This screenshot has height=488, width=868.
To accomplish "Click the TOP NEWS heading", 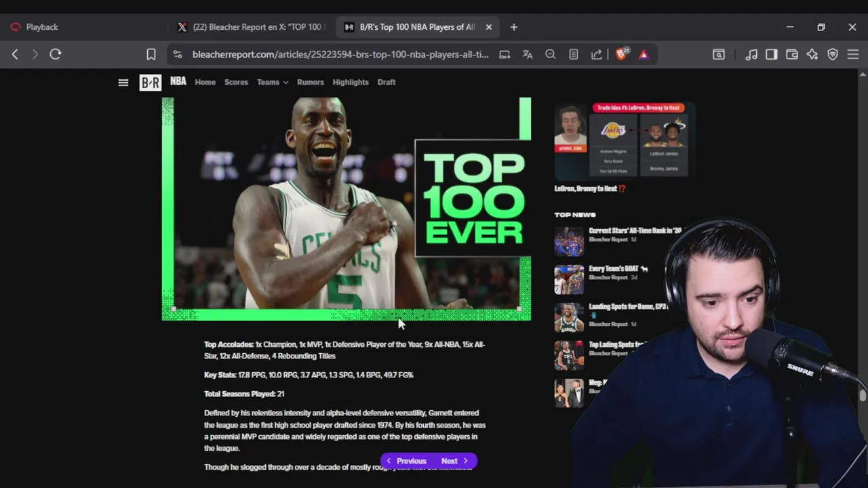I will (575, 215).
